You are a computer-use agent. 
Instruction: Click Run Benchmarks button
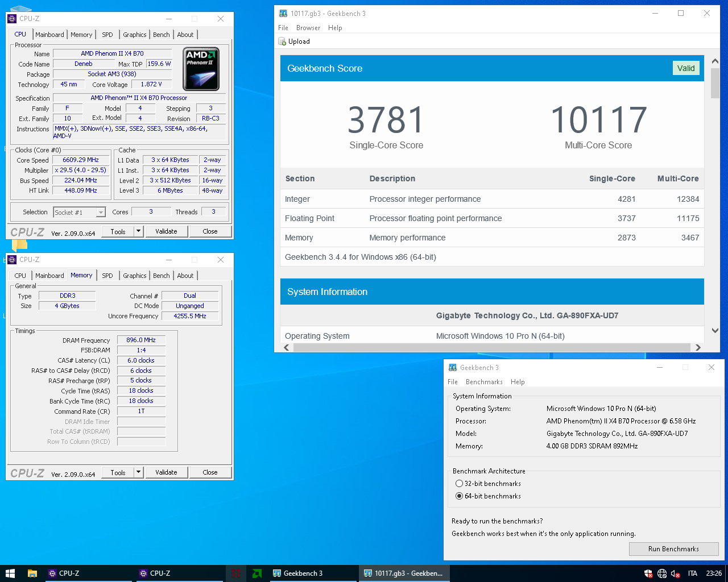[673, 549]
